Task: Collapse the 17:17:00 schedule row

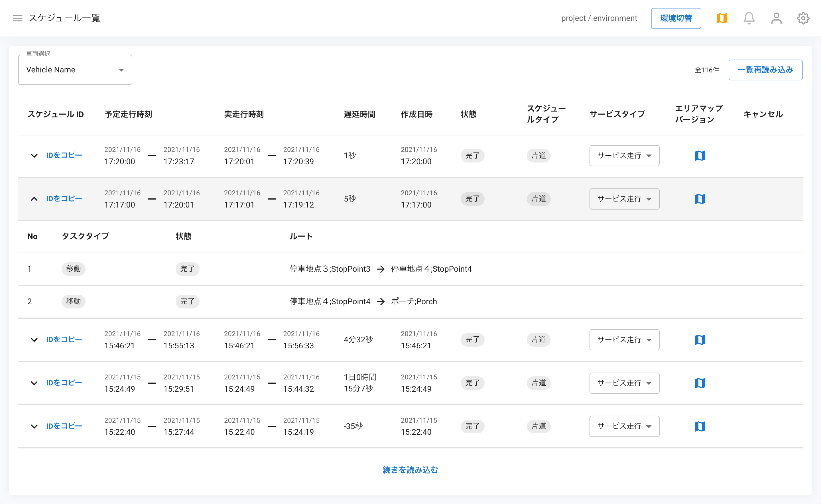Action: click(34, 199)
